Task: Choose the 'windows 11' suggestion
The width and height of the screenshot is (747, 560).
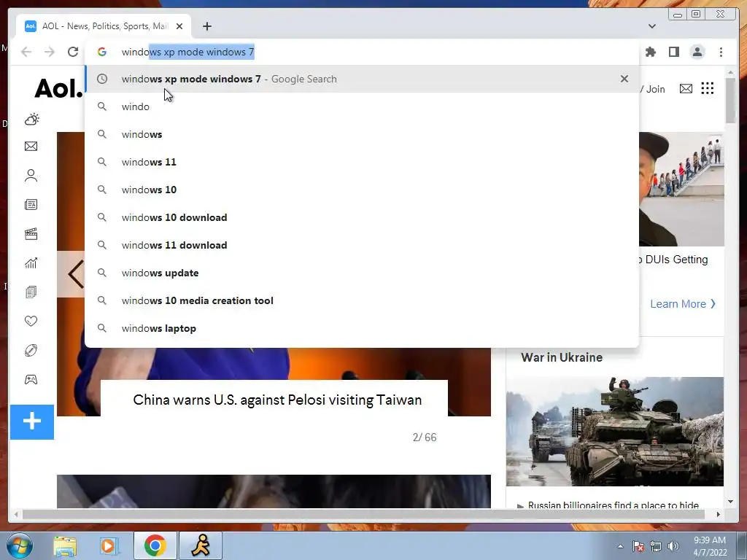Action: (362, 162)
